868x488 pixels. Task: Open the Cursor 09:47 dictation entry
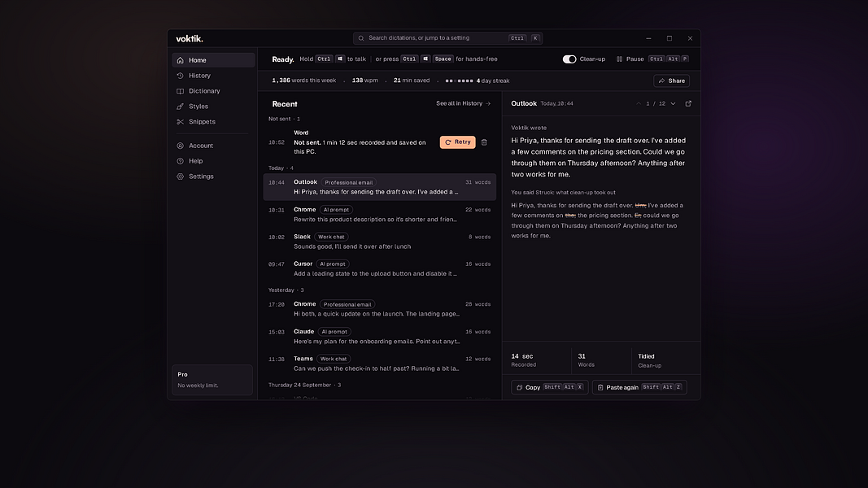click(379, 269)
